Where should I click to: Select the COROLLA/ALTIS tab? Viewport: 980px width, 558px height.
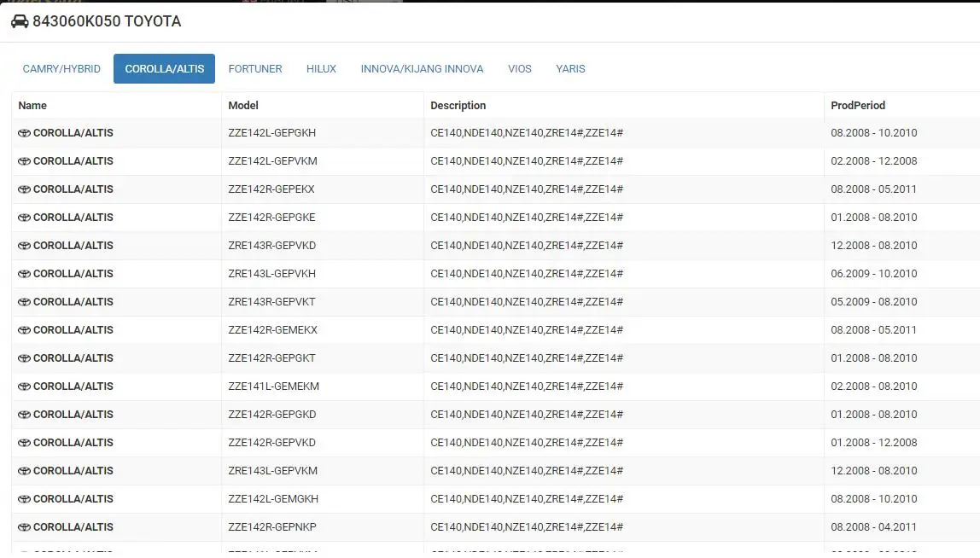pos(165,69)
